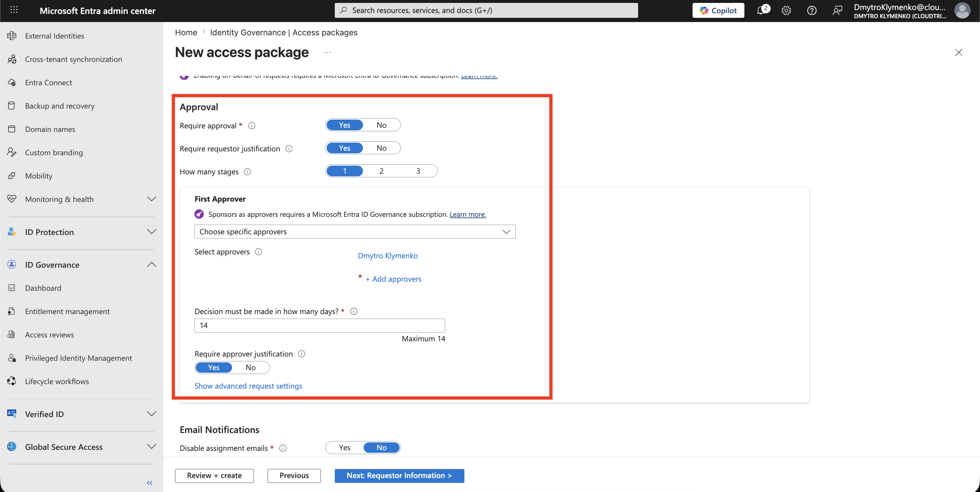
Task: Open the more options ellipsis by title
Action: point(328,52)
